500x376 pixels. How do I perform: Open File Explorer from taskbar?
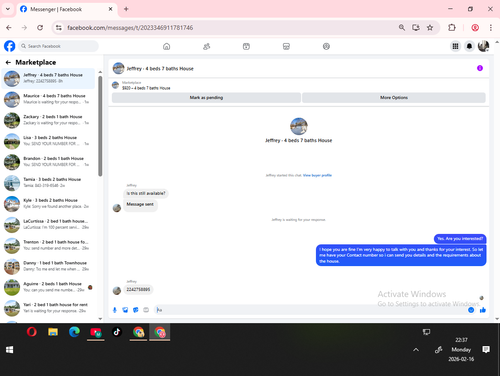pyautogui.click(x=53, y=332)
